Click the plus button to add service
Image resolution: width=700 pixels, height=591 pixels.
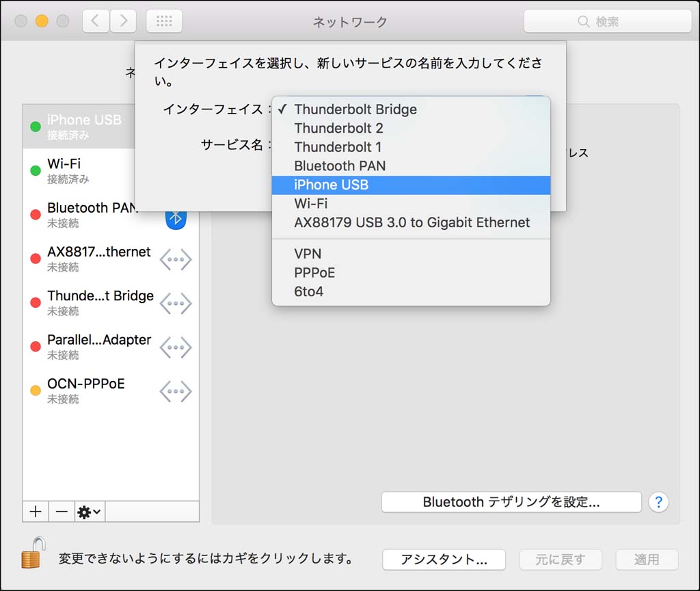pos(36,512)
